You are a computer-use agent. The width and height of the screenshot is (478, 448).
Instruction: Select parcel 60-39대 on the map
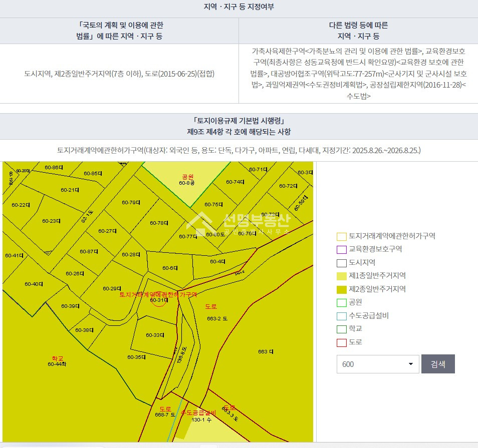(70, 306)
